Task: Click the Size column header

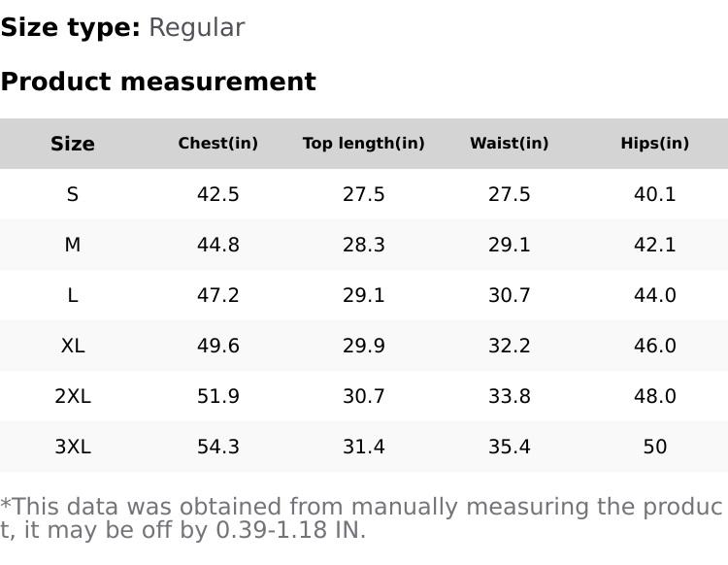Action: 73,144
